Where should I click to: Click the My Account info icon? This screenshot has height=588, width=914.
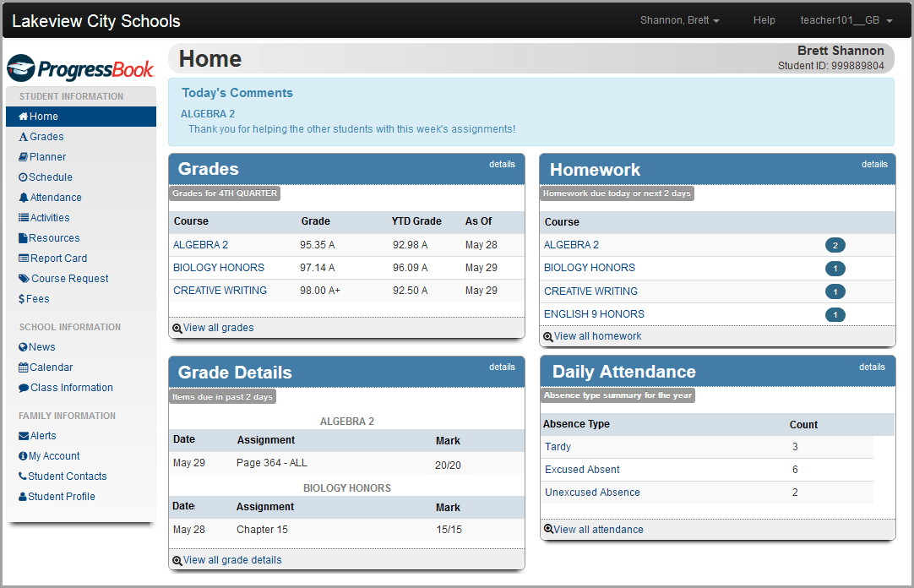pos(23,456)
